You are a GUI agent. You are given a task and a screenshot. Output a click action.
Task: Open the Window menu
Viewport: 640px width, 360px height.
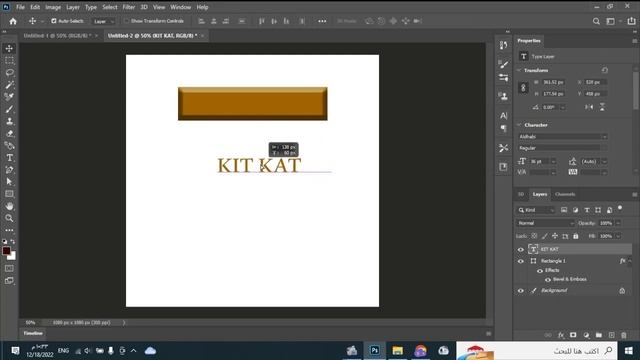tap(180, 7)
